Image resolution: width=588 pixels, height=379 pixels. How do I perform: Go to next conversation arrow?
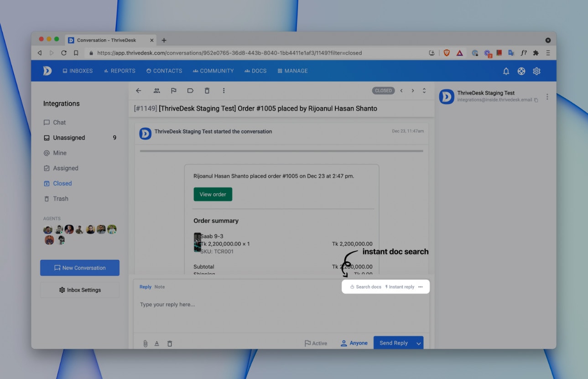[x=413, y=91]
